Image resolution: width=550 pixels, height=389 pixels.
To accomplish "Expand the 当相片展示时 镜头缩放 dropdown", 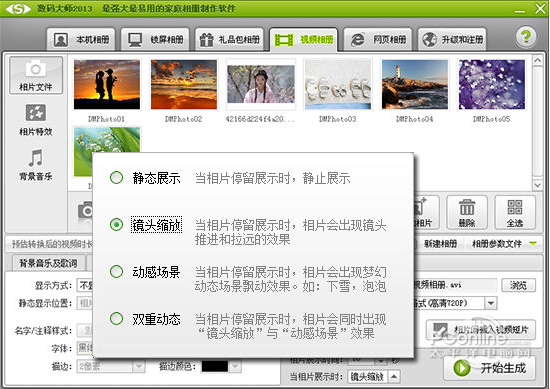I will pos(394,377).
